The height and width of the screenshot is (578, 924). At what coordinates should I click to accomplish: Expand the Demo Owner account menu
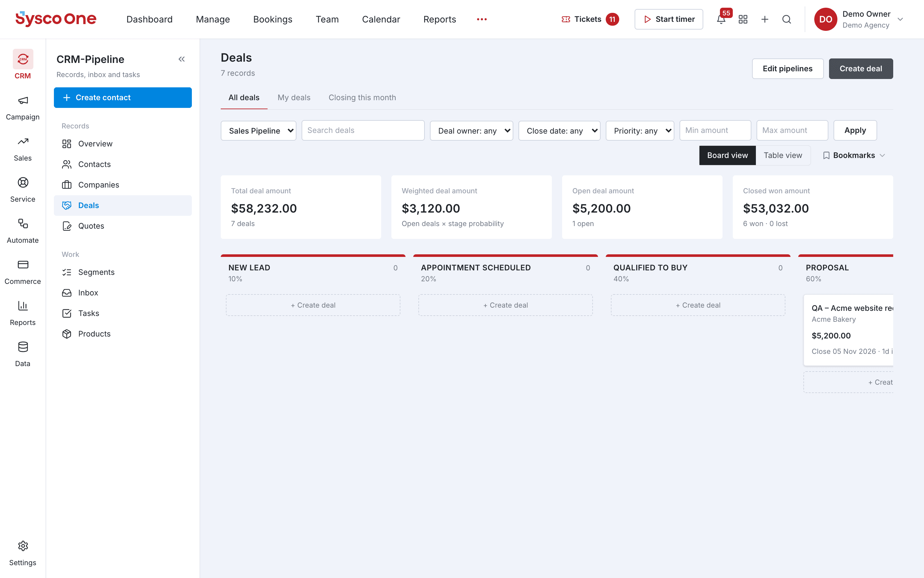[859, 19]
